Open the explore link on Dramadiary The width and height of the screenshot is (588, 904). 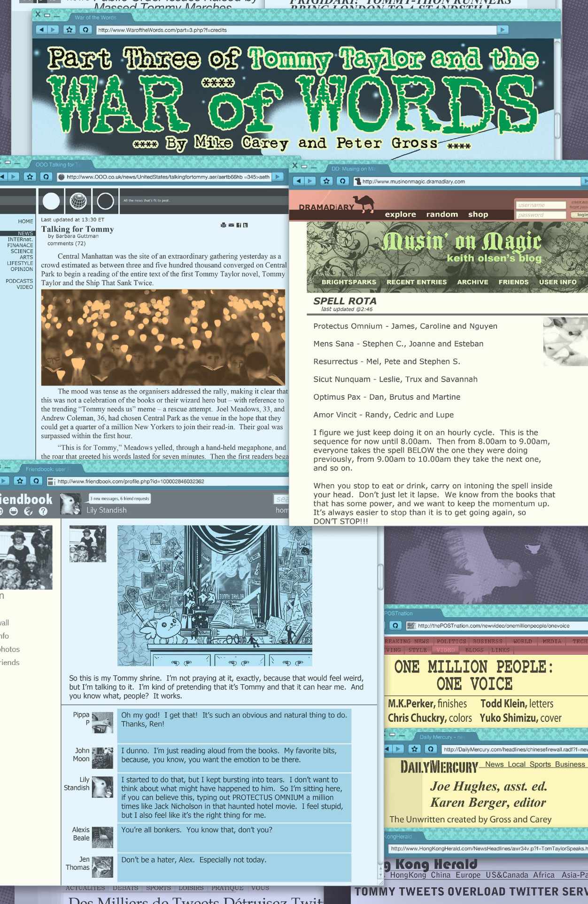click(401, 215)
